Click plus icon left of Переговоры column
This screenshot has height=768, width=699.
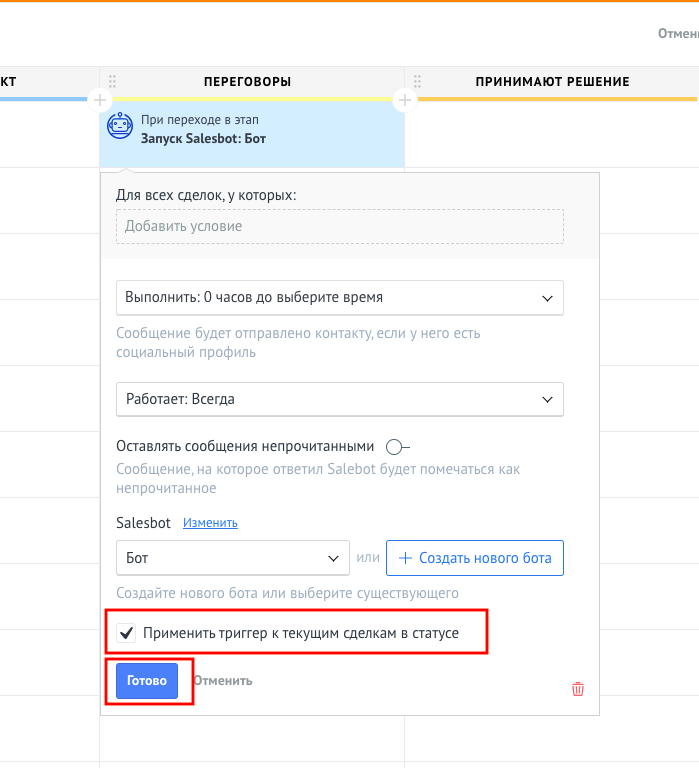pyautogui.click(x=100, y=100)
